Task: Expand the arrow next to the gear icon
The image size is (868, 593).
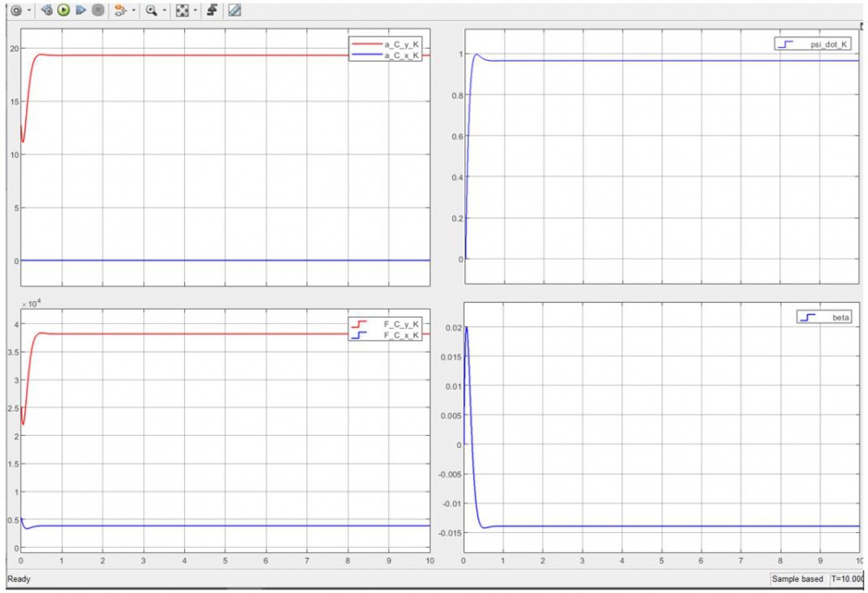Action: point(30,10)
